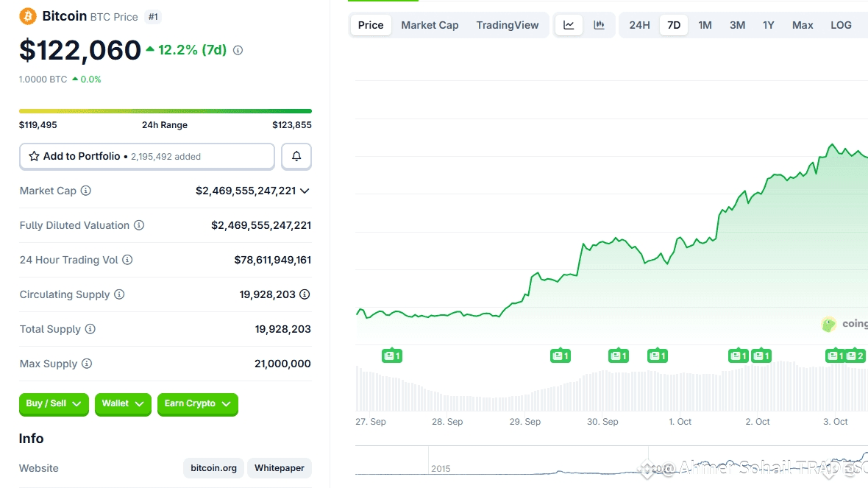Set chart range to 1Y

tap(769, 25)
